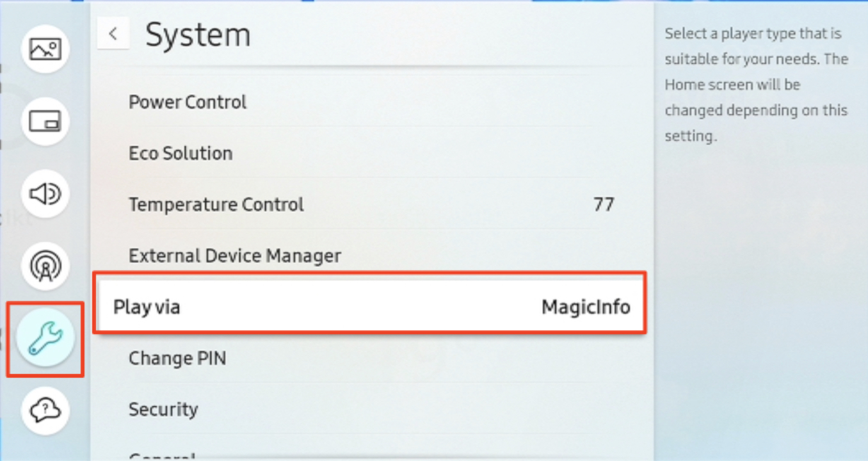Open the Power Control menu entry

point(187,101)
